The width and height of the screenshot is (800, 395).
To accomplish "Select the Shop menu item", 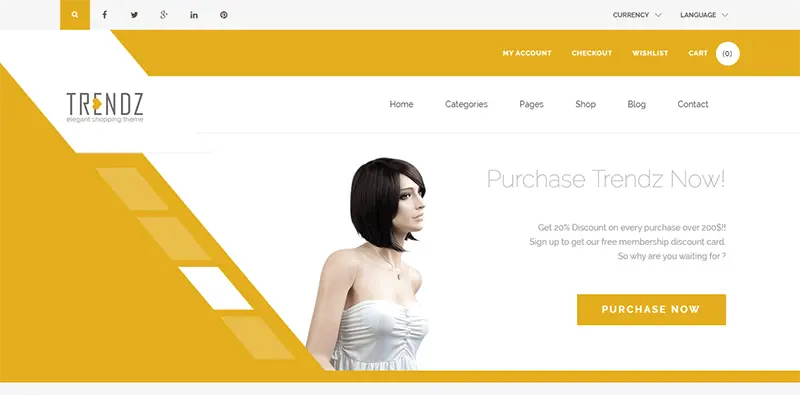I will [586, 104].
